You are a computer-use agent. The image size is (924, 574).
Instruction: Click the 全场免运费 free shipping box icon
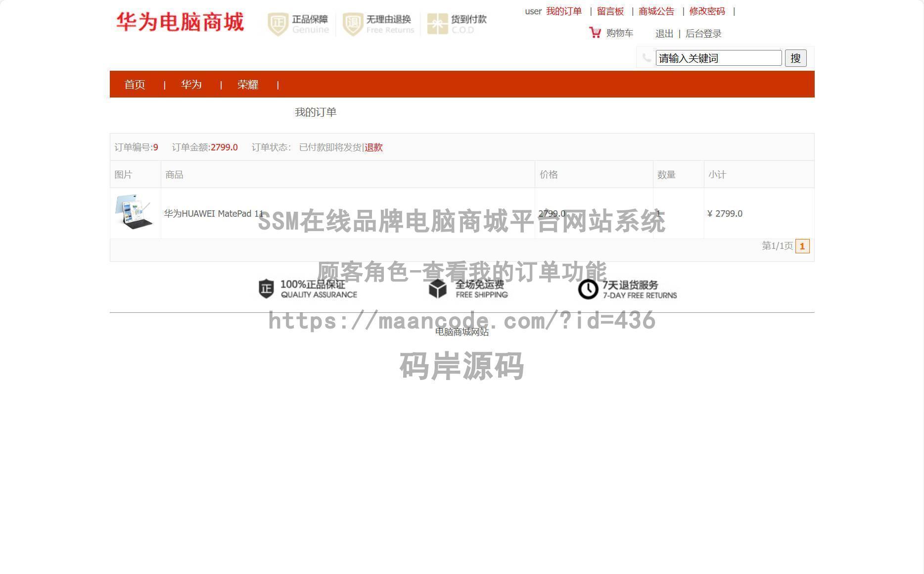click(438, 289)
